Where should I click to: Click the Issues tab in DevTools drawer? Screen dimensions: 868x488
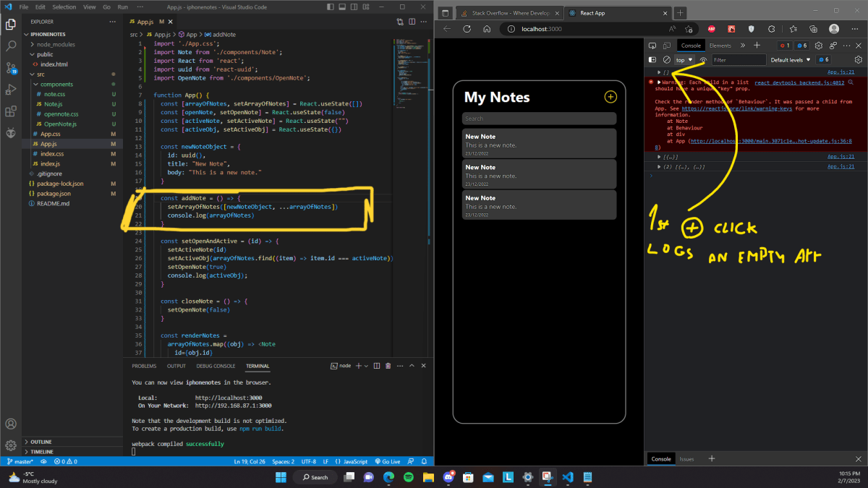(x=686, y=459)
